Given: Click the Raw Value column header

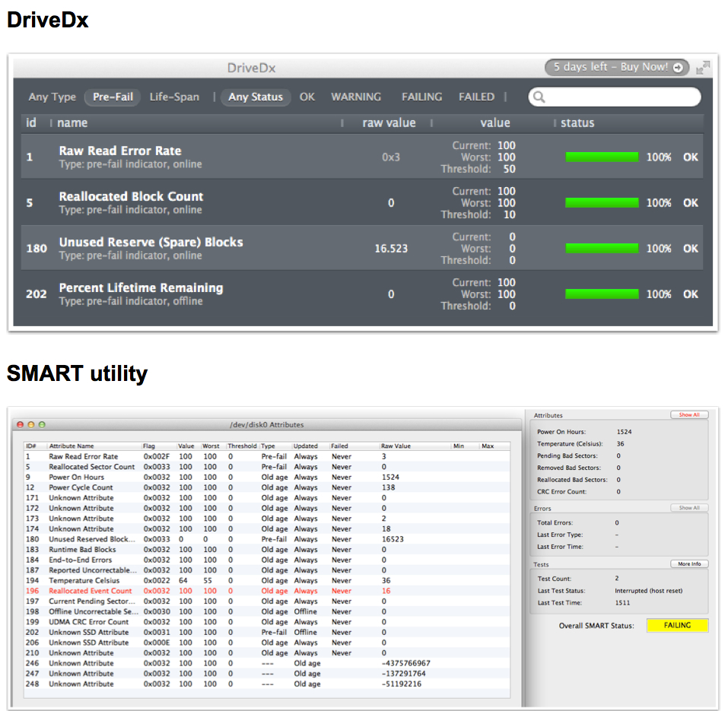Looking at the screenshot, I should 396,446.
